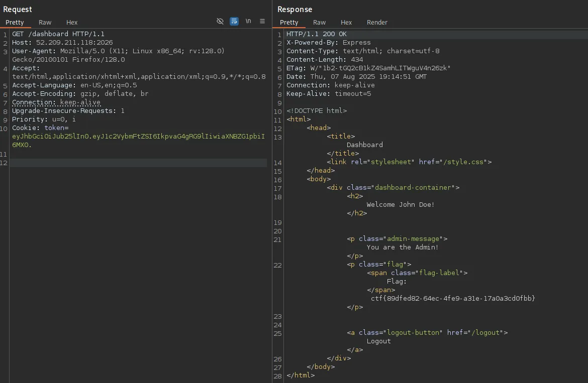
Task: Click the "You are the Admin!" text
Action: click(x=403, y=247)
